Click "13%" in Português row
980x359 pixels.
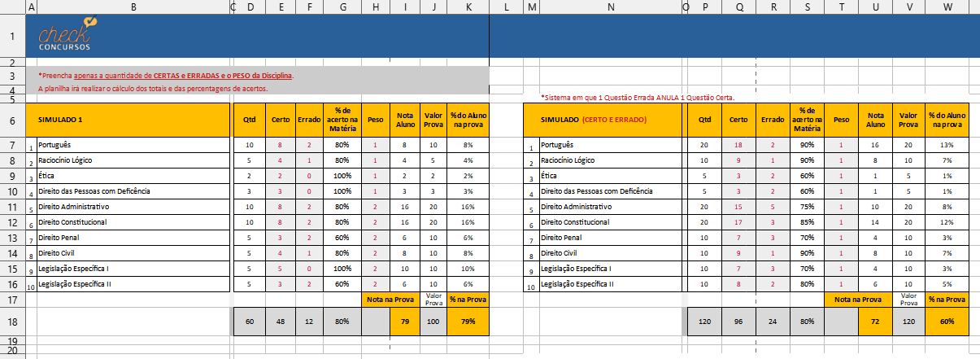click(948, 145)
